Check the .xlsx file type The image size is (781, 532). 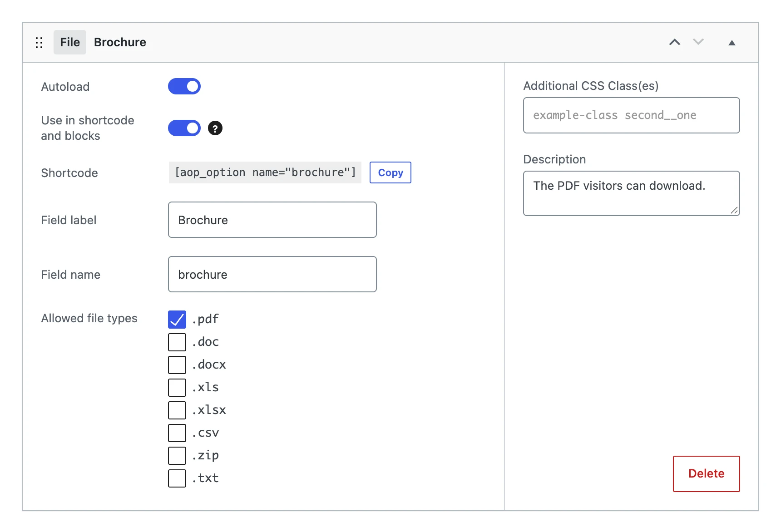pos(177,410)
